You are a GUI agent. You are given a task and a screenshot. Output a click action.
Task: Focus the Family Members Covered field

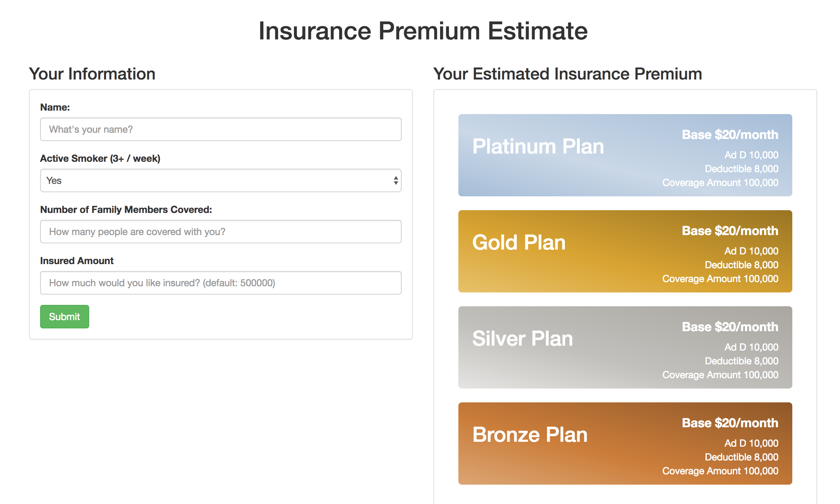coord(221,232)
